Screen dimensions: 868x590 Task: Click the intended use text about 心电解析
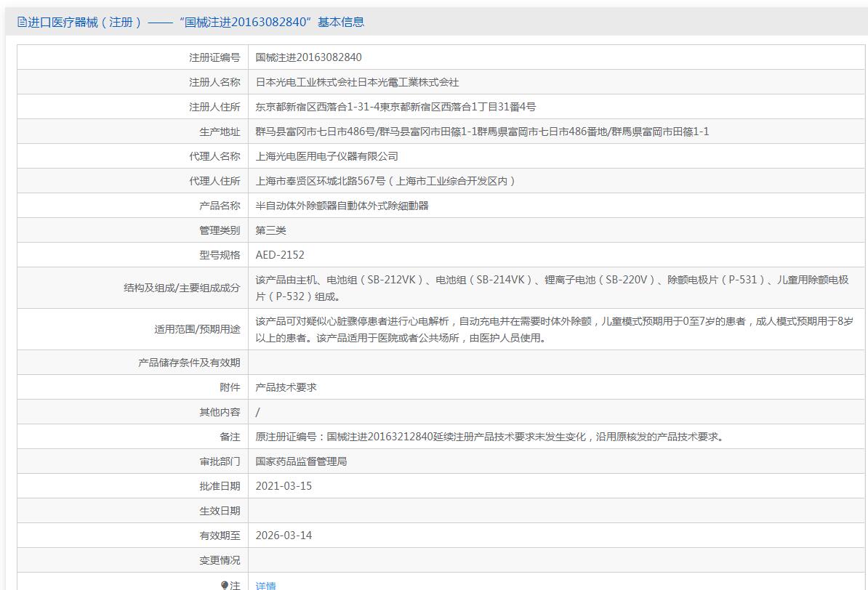tap(554, 329)
